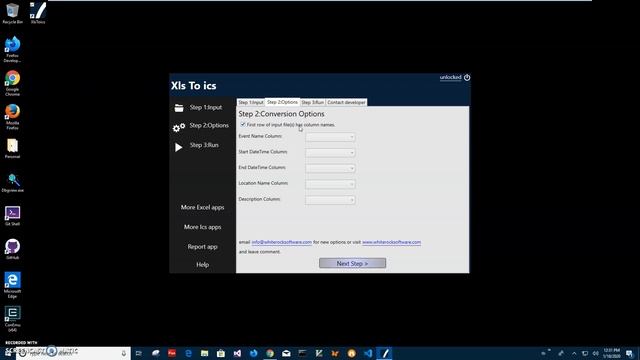Open Firefox Developer Edition desktop icon
The height and width of the screenshot is (360, 640).
point(12,49)
